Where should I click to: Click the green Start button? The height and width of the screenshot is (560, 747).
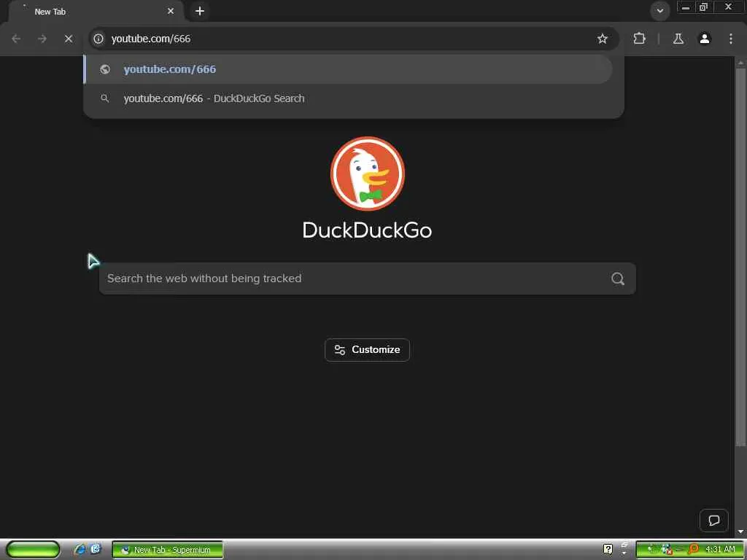34,550
